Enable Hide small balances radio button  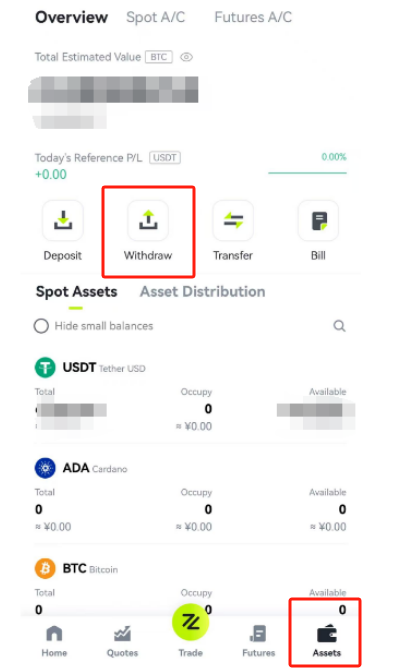pyautogui.click(x=41, y=326)
